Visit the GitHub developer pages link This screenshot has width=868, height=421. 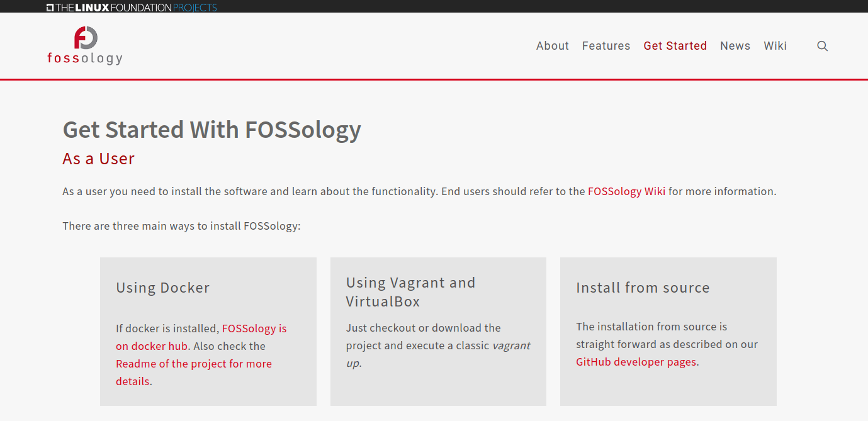tap(636, 362)
